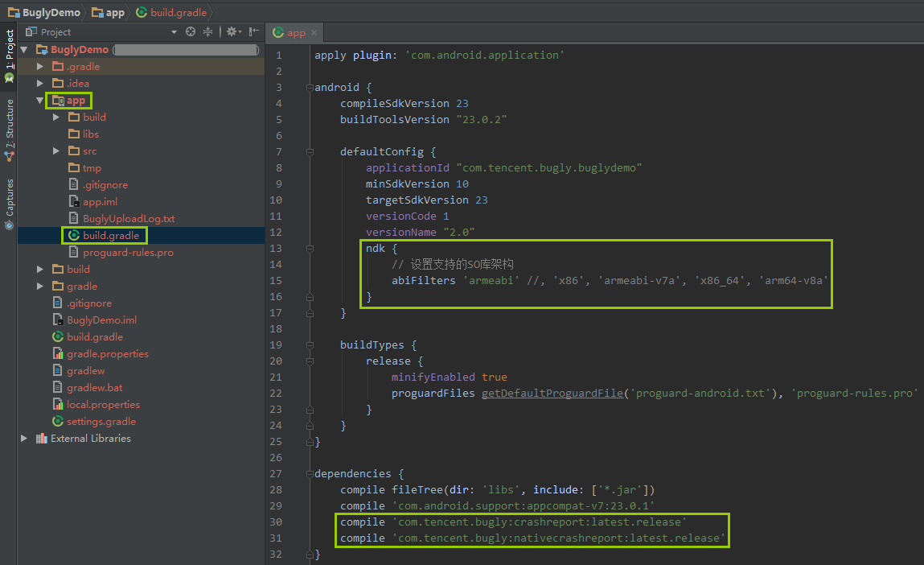Close the app editor tab

point(314,33)
